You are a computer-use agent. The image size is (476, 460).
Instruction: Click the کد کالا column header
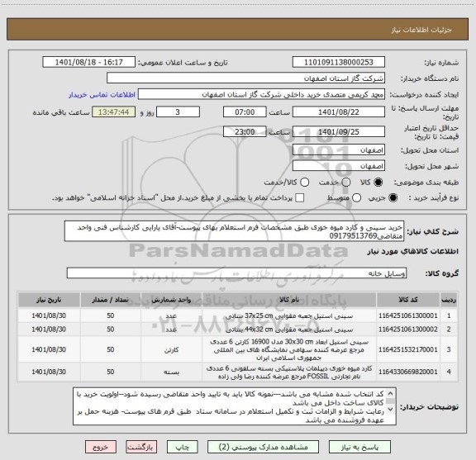click(x=408, y=300)
